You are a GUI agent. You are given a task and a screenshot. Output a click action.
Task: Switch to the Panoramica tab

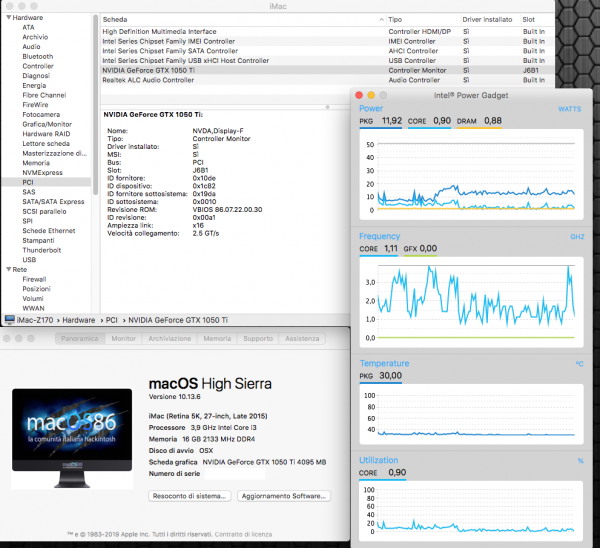tap(80, 339)
